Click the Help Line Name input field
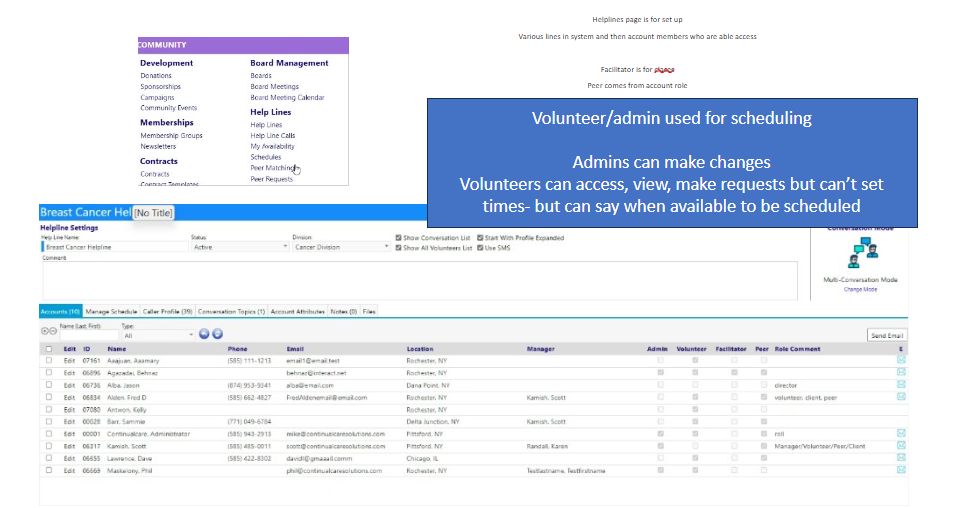The height and width of the screenshot is (508, 971). pos(115,247)
